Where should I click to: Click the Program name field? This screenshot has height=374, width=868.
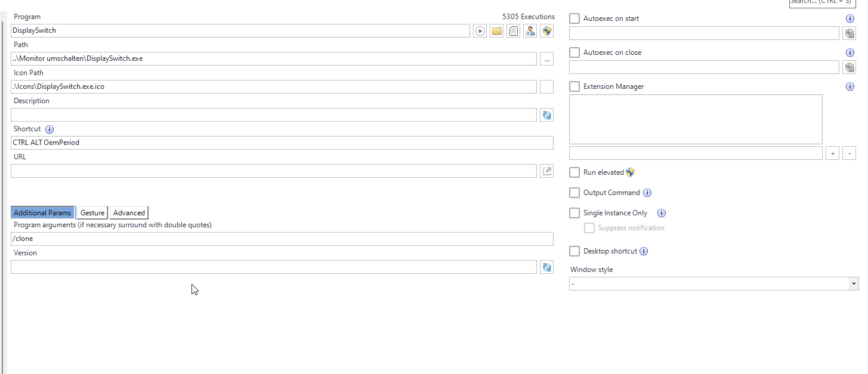pos(240,30)
